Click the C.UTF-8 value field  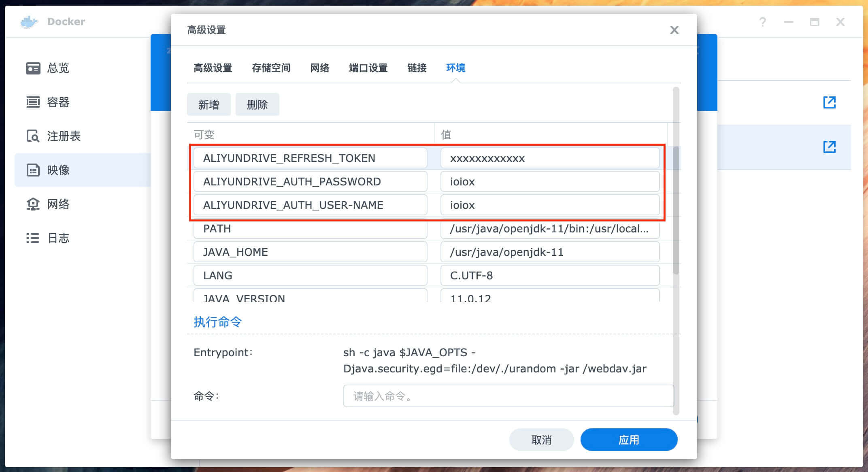click(550, 275)
